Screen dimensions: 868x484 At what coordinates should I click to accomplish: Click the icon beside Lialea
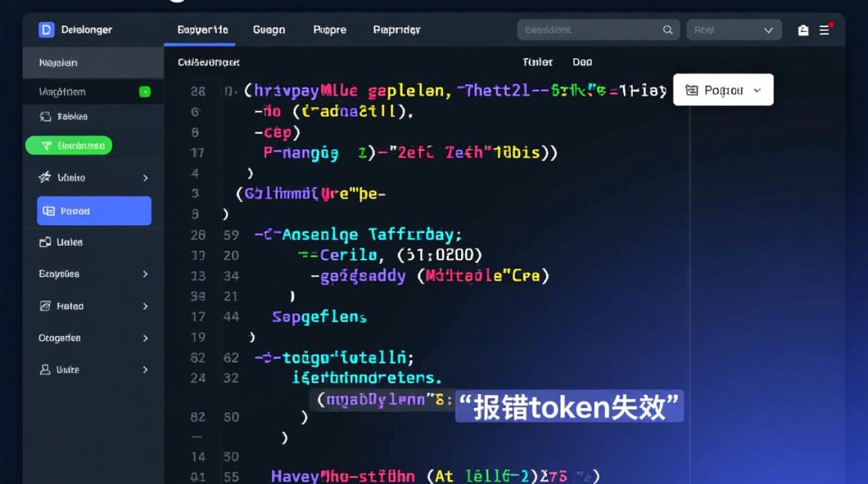click(45, 242)
